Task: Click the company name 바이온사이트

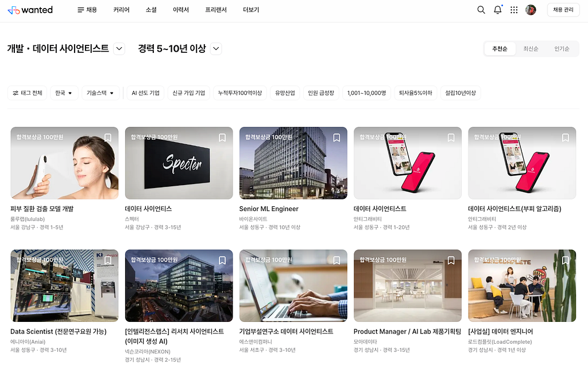Action: point(253,219)
